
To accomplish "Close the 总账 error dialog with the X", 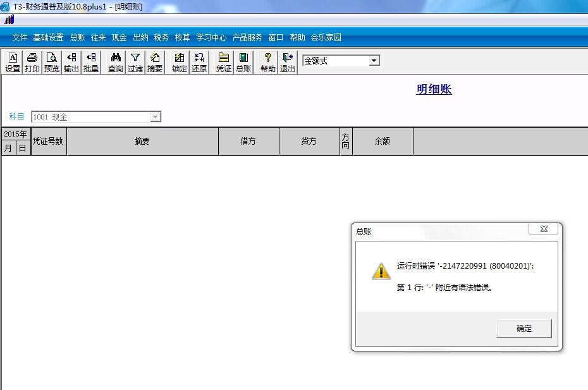I will (544, 229).
